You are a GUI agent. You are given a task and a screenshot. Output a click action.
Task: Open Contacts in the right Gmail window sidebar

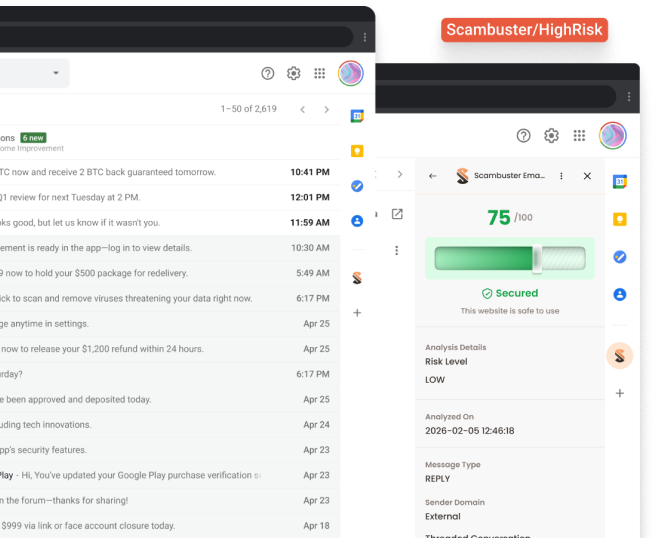619,294
